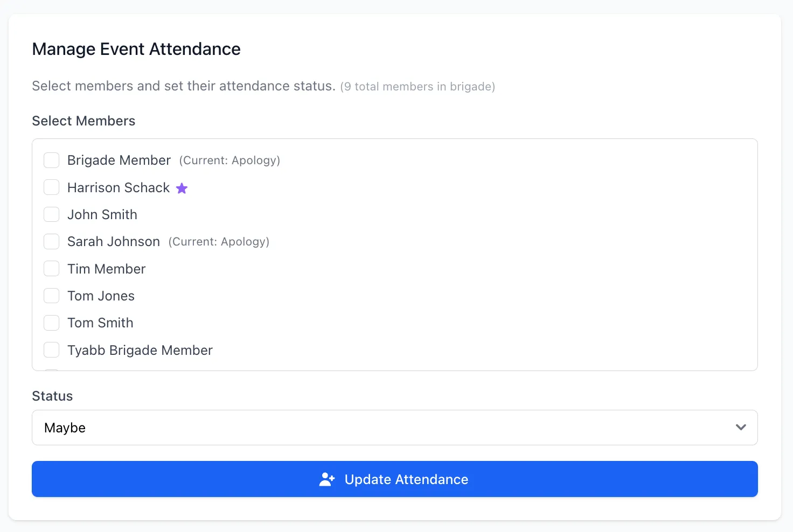This screenshot has height=532, width=793.
Task: Open the Status dropdown showing Maybe
Action: 395,428
